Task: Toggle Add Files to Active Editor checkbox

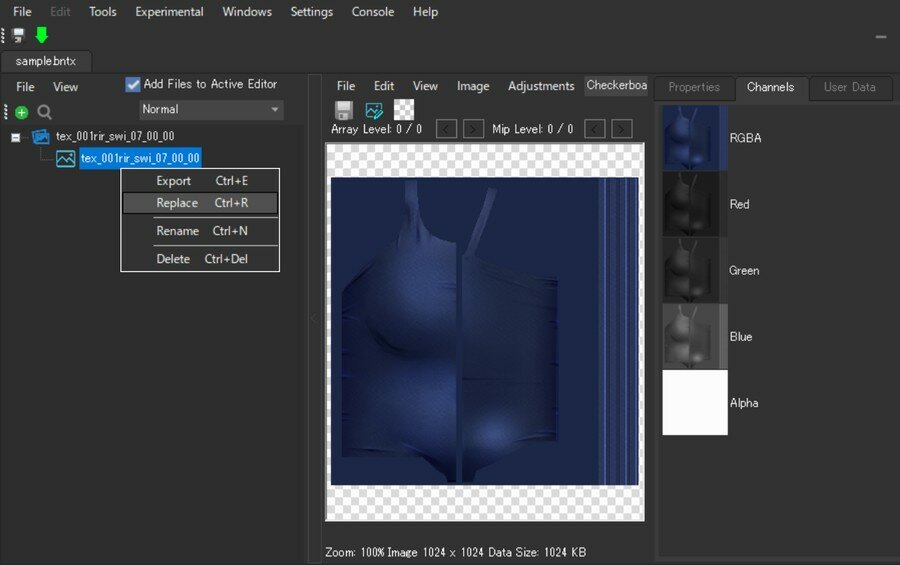Action: click(133, 84)
